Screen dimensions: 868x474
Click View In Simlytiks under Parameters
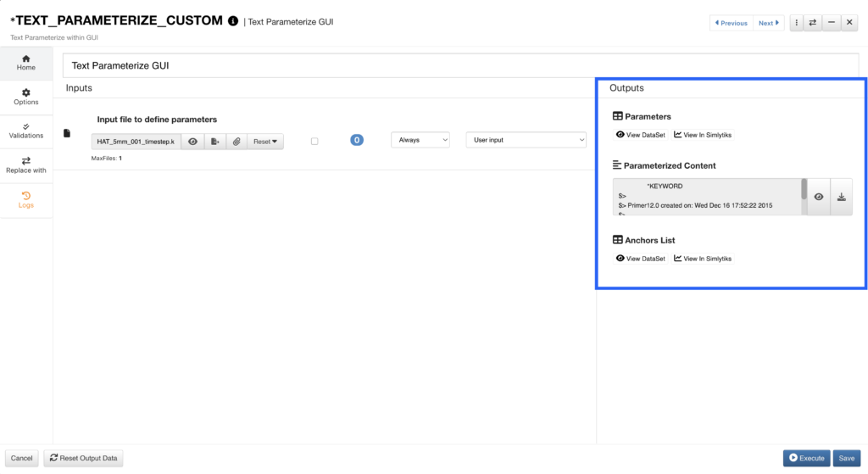click(702, 135)
